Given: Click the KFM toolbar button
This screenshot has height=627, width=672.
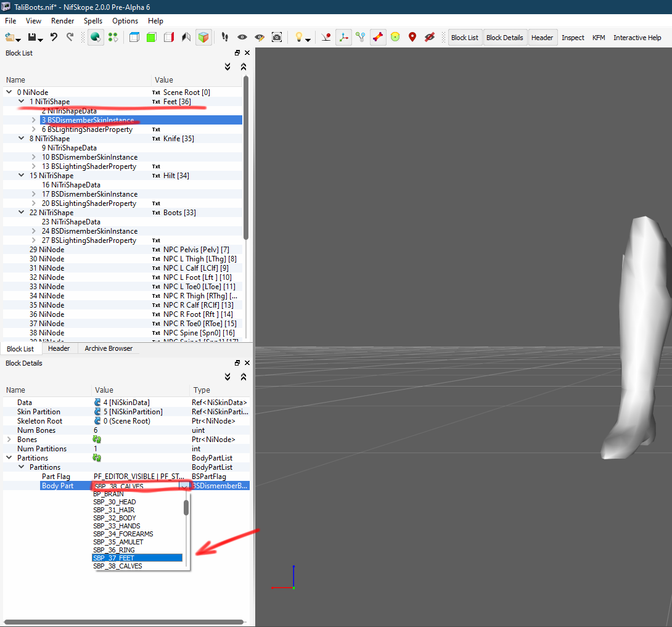Looking at the screenshot, I should pyautogui.click(x=599, y=37).
